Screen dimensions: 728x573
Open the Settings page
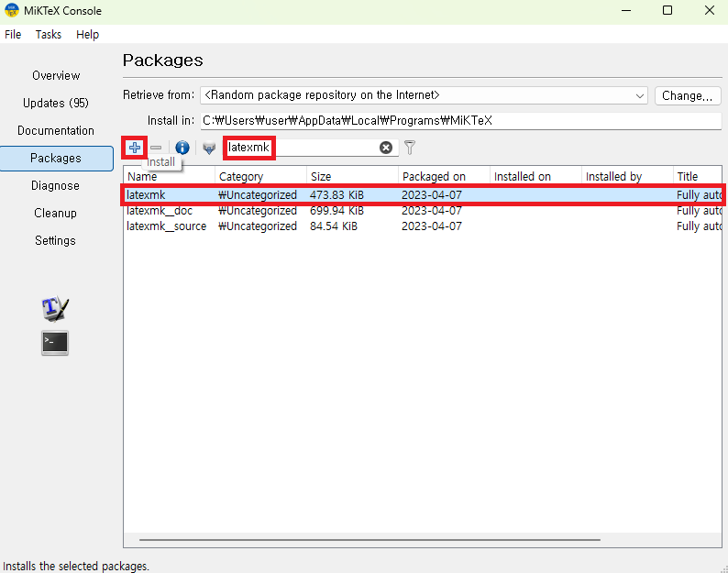coord(56,240)
